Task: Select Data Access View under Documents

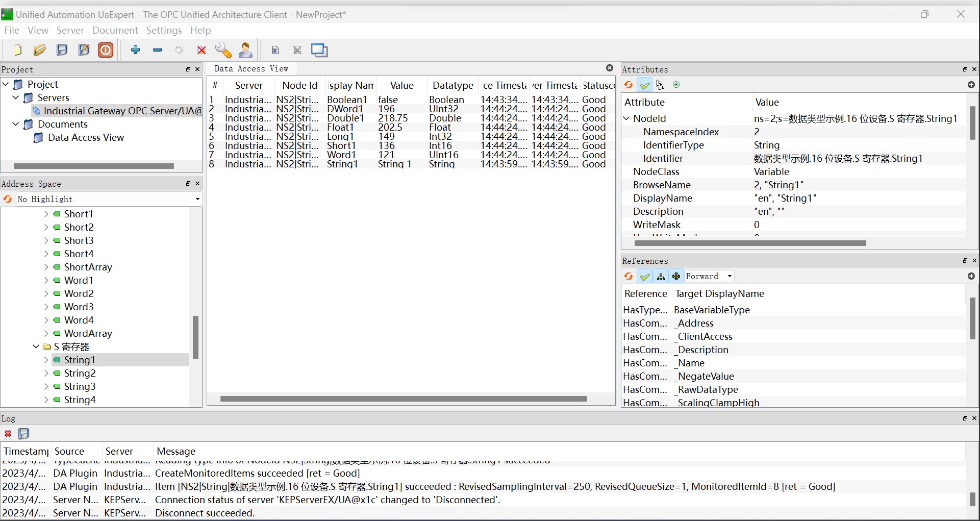Action: [x=86, y=137]
